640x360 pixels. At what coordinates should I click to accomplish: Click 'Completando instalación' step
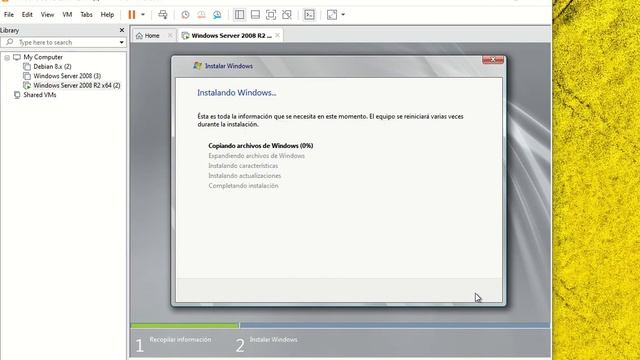click(243, 186)
